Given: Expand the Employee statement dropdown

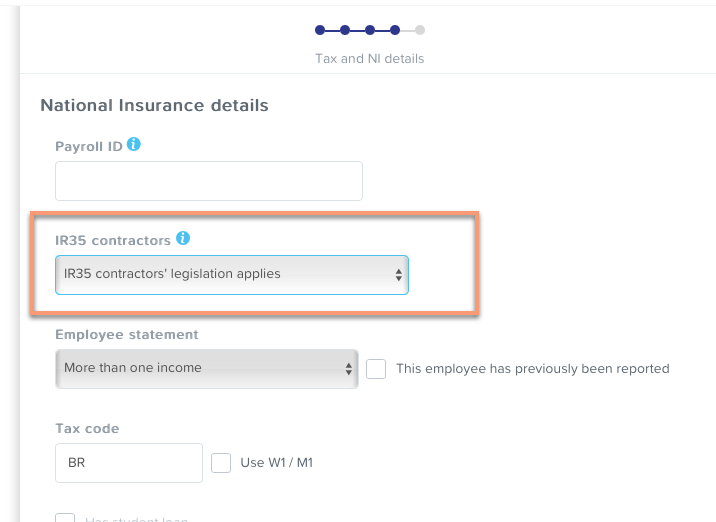Looking at the screenshot, I should pos(206,368).
